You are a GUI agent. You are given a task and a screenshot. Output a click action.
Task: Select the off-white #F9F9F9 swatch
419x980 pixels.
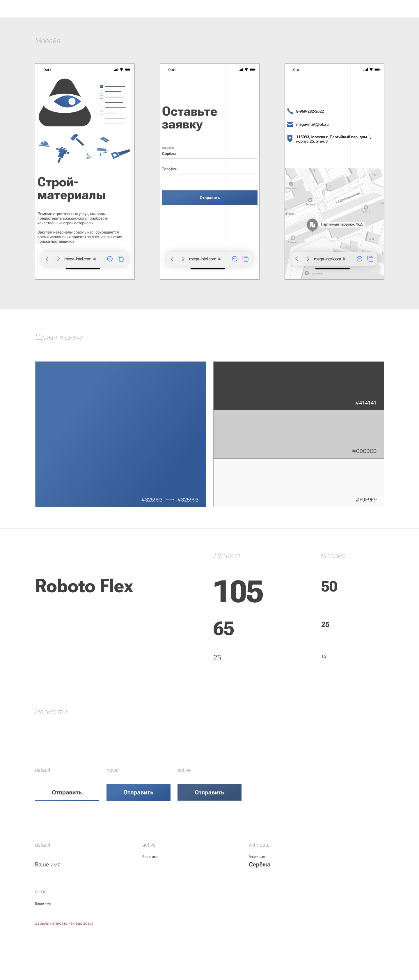click(299, 482)
